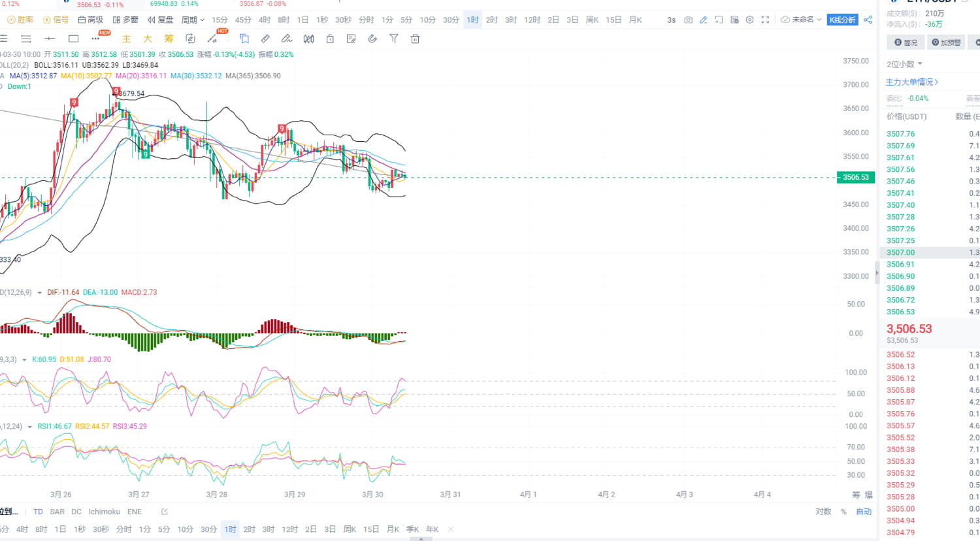The width and height of the screenshot is (980, 541).
Task: Enter fullscreen chart mode
Action: coord(765,20)
